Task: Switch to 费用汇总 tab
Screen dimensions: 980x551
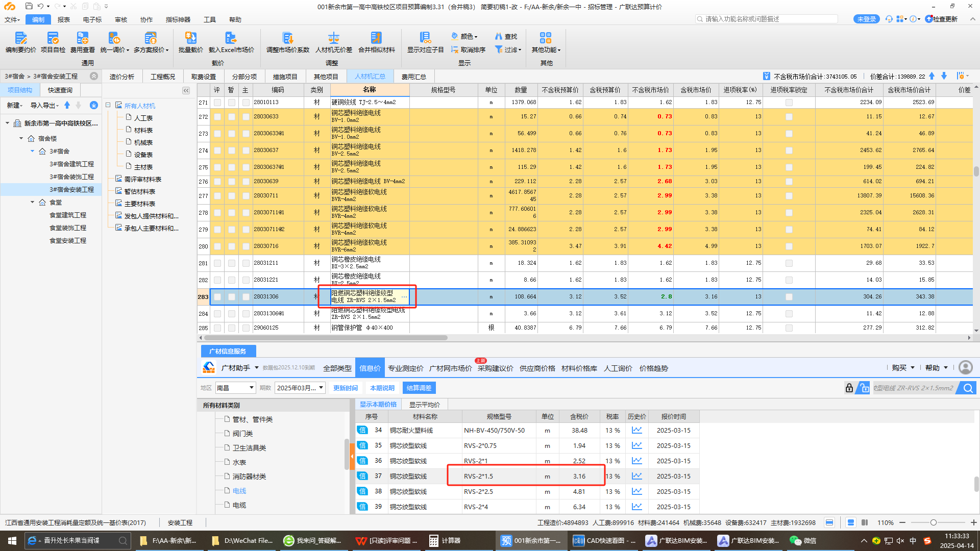Action: 413,77
